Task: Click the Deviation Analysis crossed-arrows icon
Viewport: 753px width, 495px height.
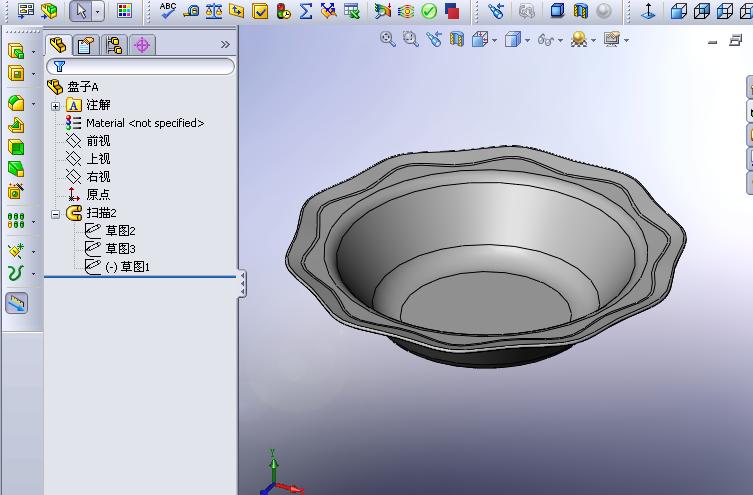Action: point(328,11)
